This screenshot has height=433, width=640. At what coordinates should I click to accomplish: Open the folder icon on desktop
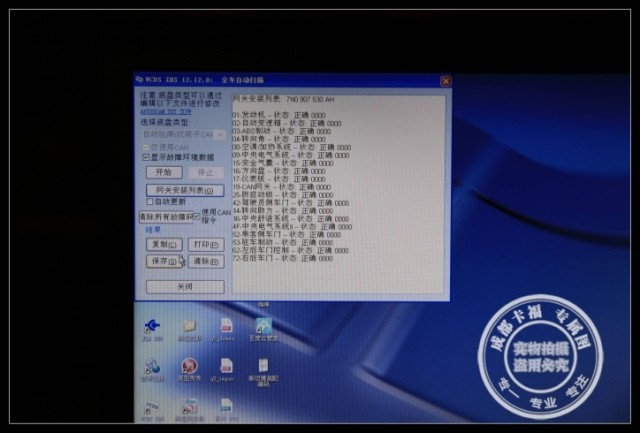189,326
